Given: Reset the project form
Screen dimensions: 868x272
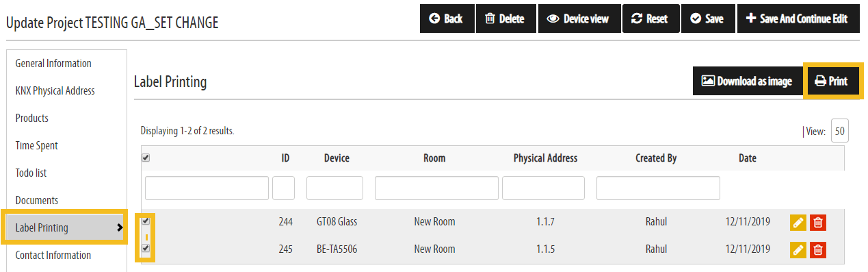Looking at the screenshot, I should tap(650, 18).
